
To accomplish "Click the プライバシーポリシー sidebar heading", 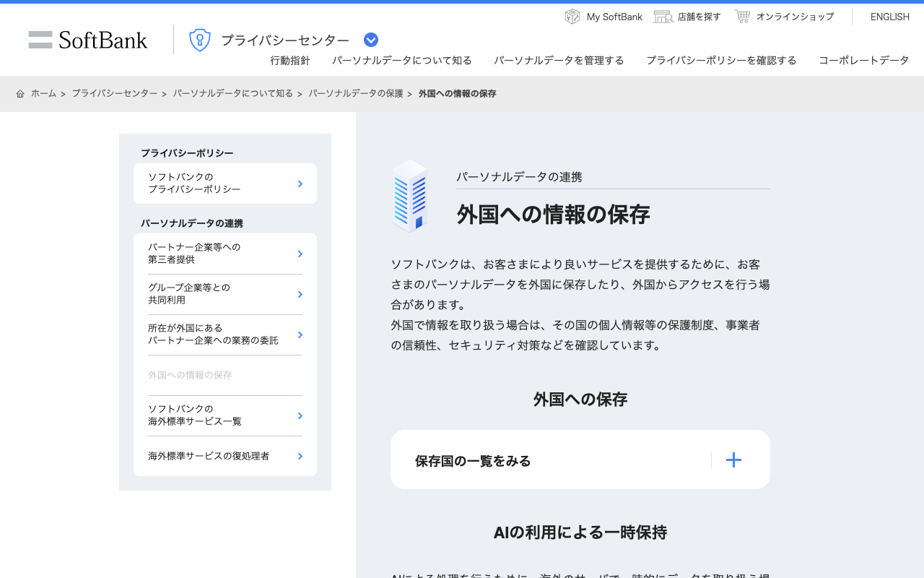I will 187,153.
